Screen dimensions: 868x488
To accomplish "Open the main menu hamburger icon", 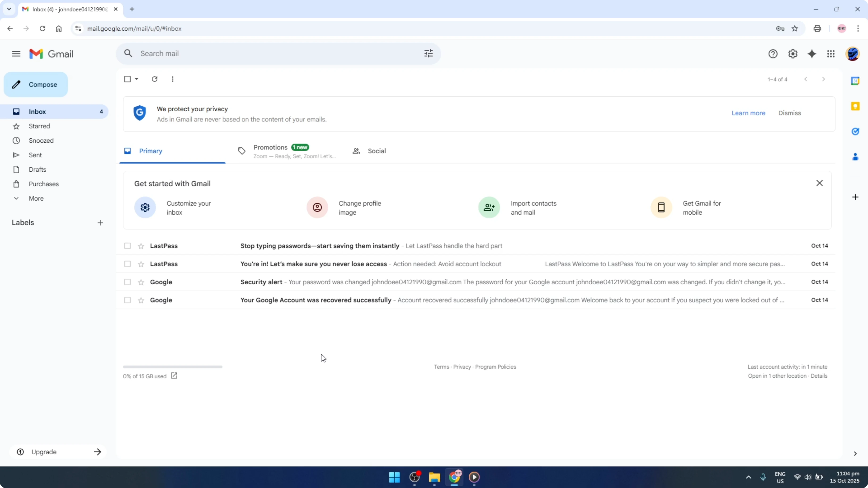I will pos(16,54).
